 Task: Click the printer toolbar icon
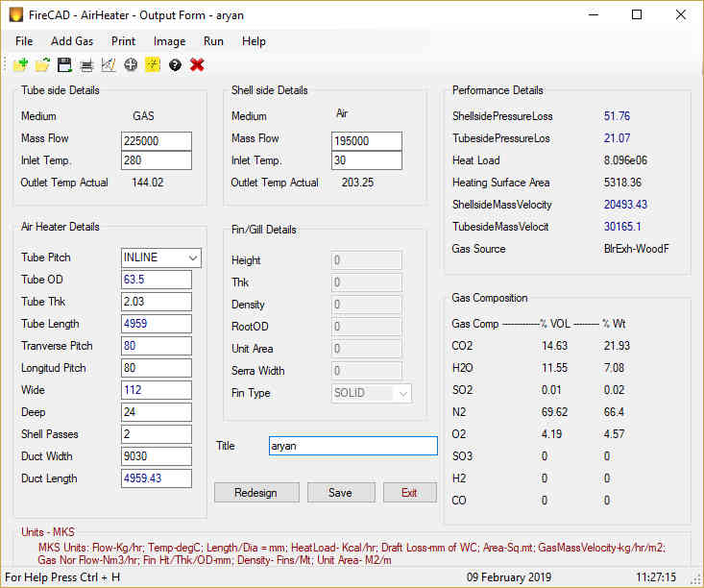86,65
